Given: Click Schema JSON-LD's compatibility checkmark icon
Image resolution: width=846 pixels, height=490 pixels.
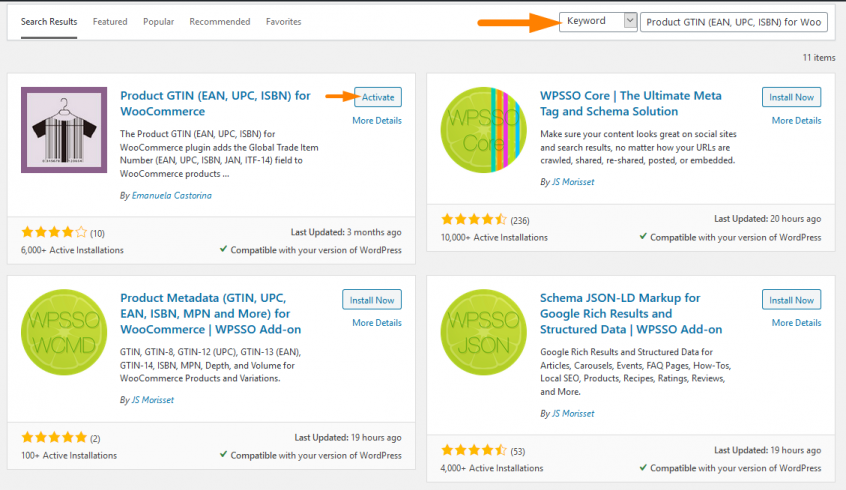Looking at the screenshot, I should [x=643, y=467].
